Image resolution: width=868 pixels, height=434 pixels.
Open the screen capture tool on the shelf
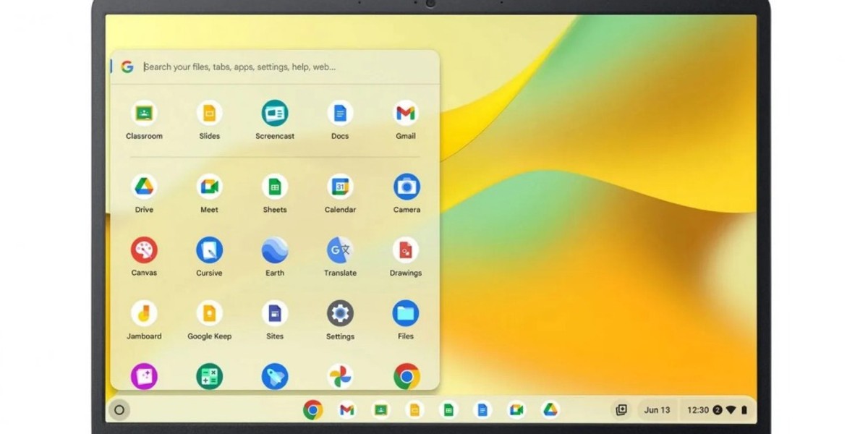(x=620, y=409)
